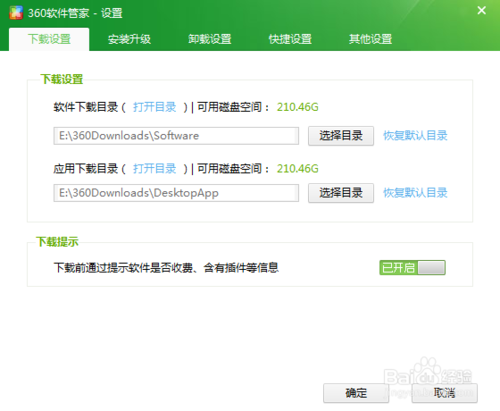Click the E:\360Downloads\Software path field
This screenshot has width=500, height=411.
(x=176, y=136)
